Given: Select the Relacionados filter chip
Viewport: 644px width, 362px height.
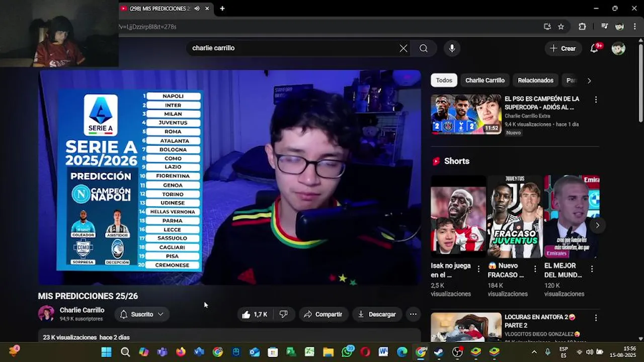Looking at the screenshot, I should [x=535, y=80].
